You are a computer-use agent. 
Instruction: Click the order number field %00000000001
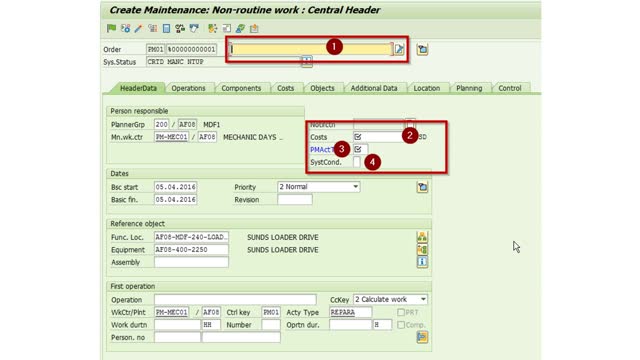(191, 49)
